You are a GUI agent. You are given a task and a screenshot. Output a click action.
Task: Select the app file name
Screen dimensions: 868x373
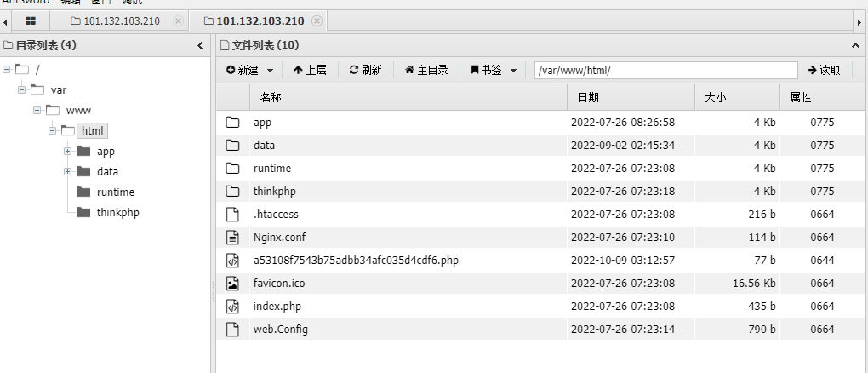point(262,123)
